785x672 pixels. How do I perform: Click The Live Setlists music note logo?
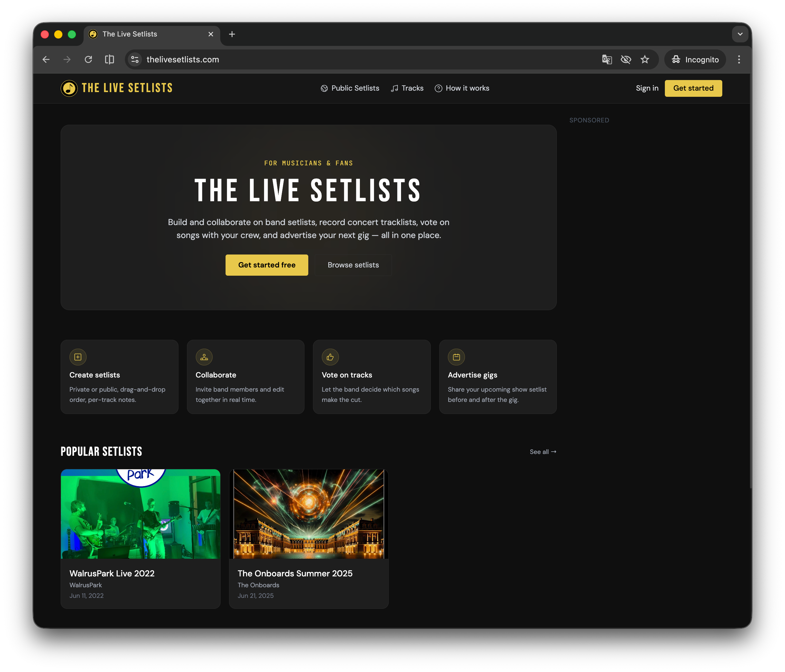[69, 88]
